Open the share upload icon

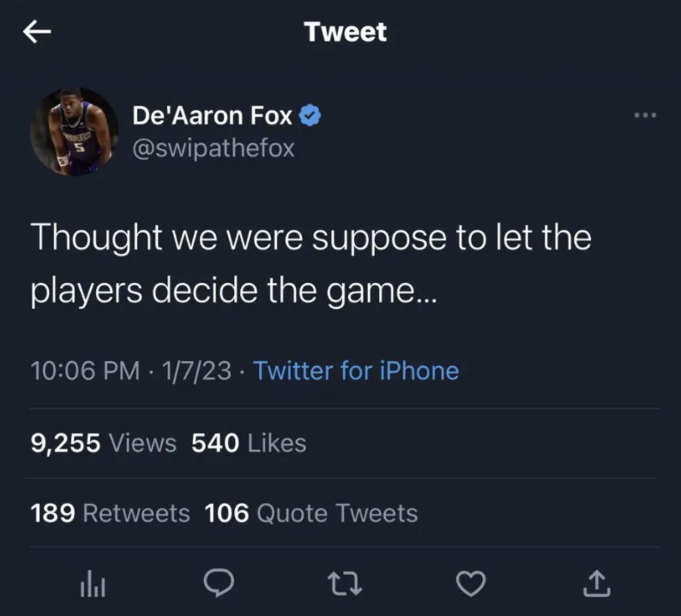(595, 584)
